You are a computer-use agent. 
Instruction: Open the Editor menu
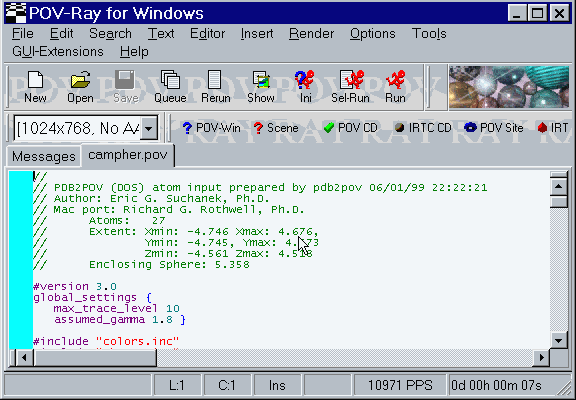[208, 34]
